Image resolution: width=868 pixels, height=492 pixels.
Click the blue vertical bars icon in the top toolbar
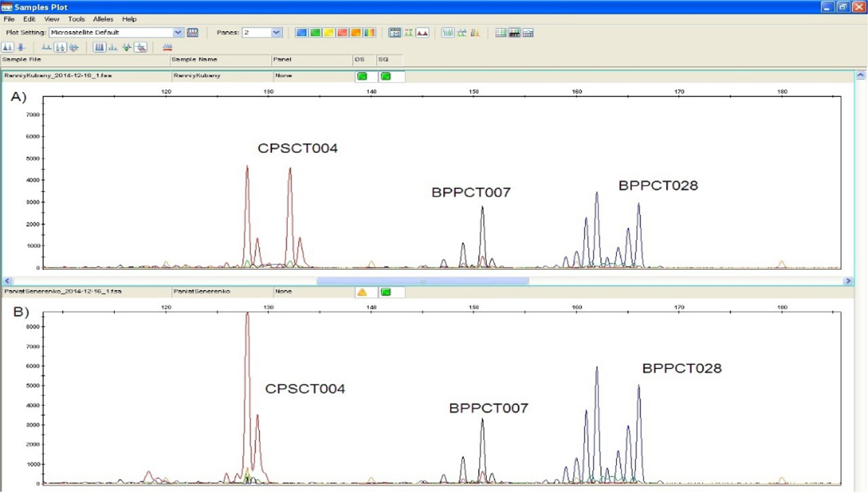[x=448, y=33]
